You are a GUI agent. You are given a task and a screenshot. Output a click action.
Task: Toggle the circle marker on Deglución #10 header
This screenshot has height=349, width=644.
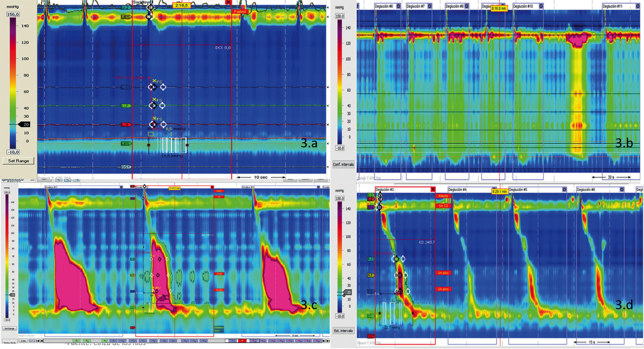pyautogui.click(x=541, y=6)
